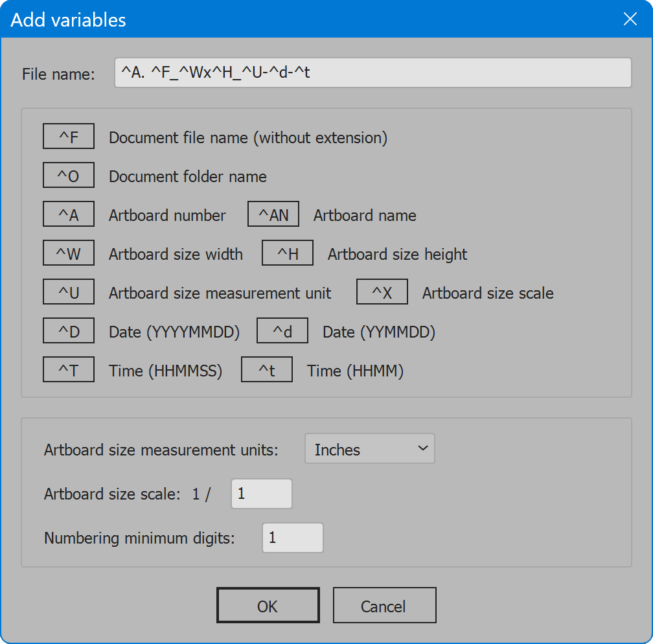Insert the ^F document file name variable

tap(69, 137)
